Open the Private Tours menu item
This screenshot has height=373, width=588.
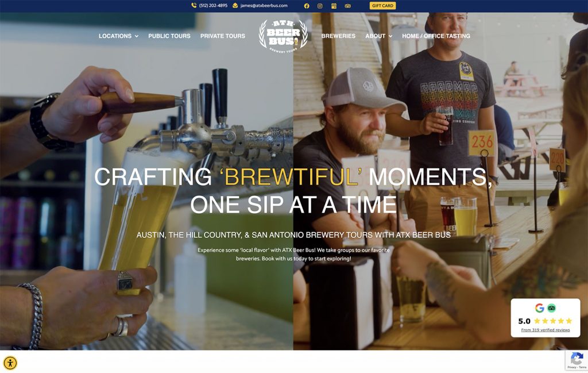point(223,36)
